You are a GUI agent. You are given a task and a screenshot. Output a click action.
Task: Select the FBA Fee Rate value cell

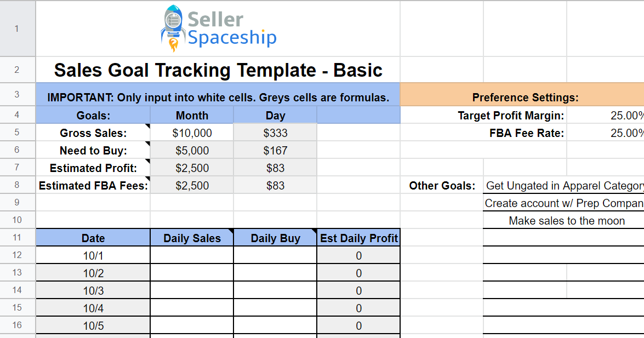(x=606, y=133)
